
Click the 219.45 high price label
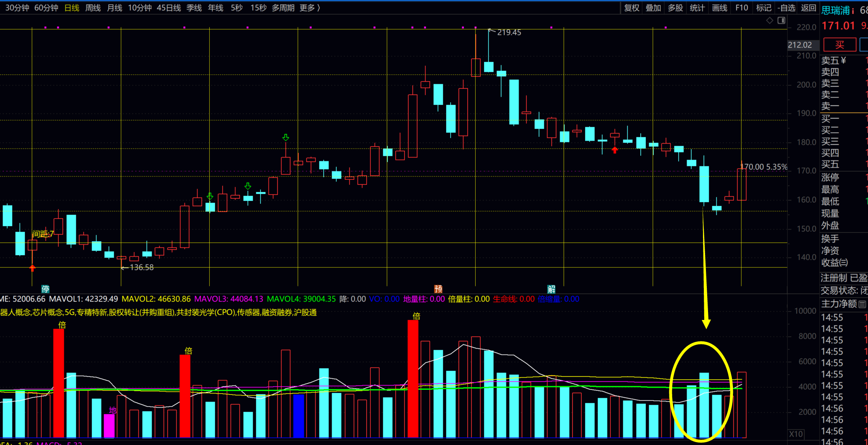click(x=509, y=32)
